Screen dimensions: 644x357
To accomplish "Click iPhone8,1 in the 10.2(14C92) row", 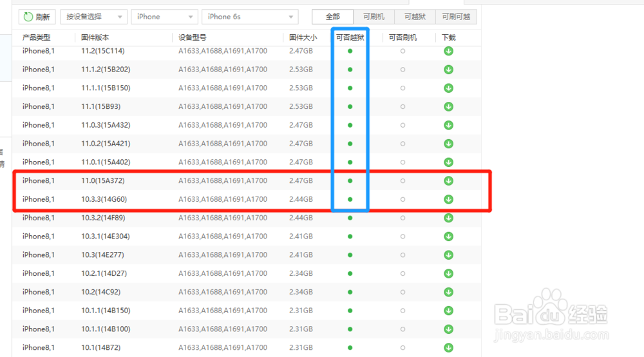I will [x=38, y=292].
